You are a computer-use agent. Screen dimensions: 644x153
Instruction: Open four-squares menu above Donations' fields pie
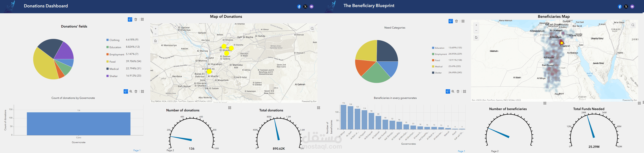[142, 19]
